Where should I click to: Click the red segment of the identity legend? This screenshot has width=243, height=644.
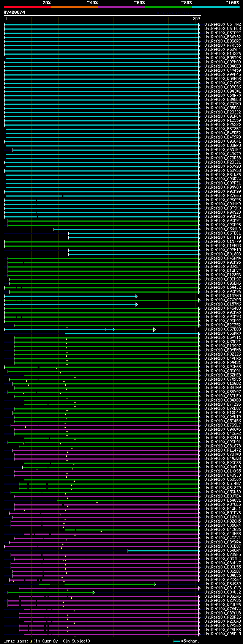pos(27,7)
